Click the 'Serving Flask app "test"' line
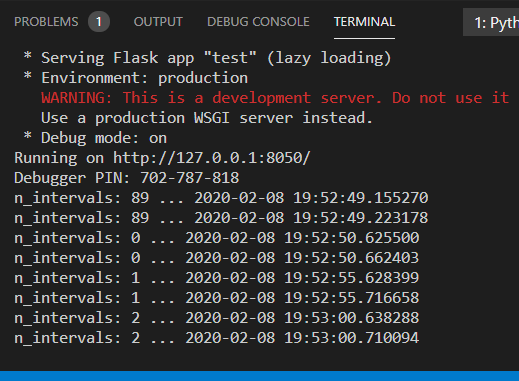 tap(216, 58)
